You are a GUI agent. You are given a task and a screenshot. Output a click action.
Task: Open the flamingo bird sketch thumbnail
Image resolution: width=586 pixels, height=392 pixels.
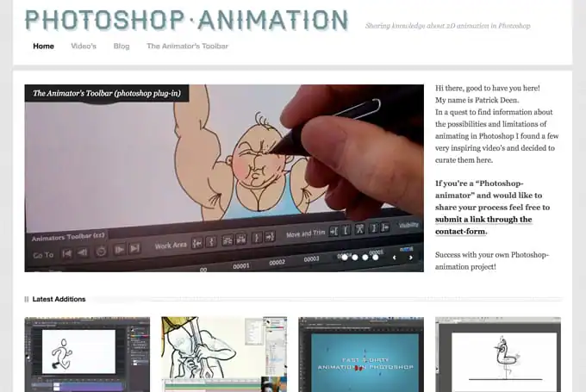(x=498, y=354)
